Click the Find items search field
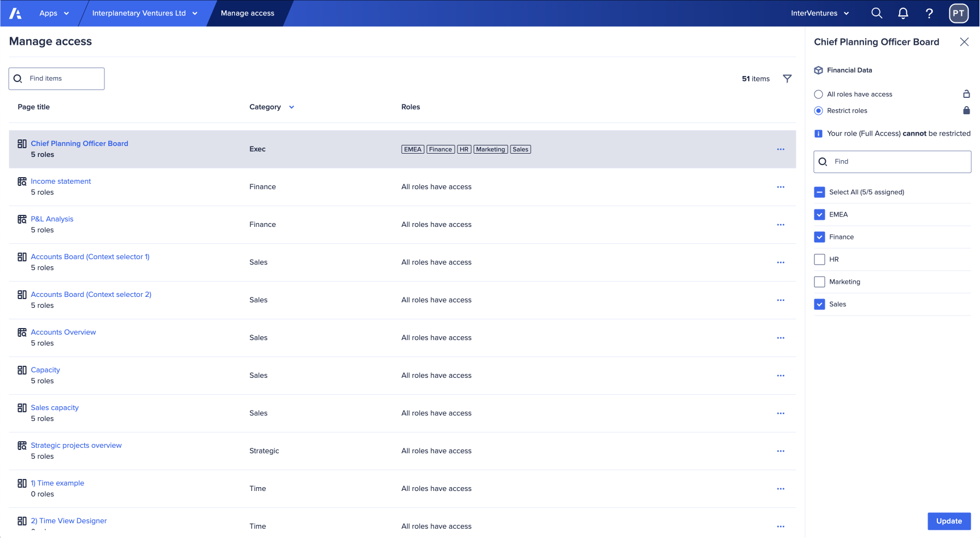This screenshot has width=980, height=538. pyautogui.click(x=56, y=78)
